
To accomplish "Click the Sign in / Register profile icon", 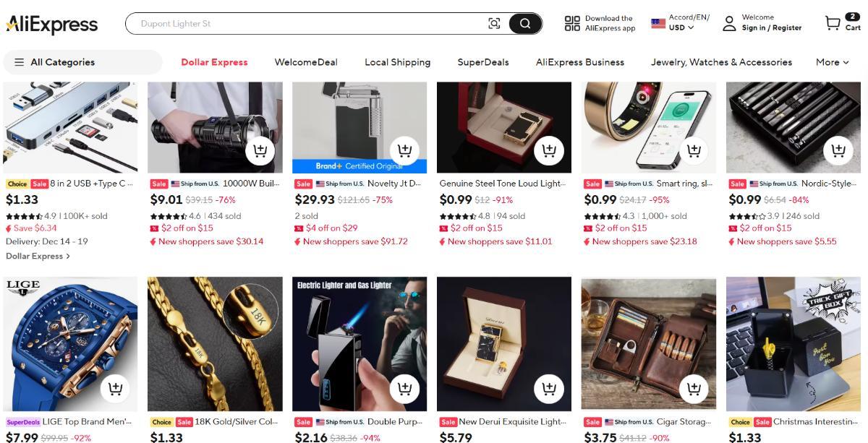I will (x=730, y=24).
